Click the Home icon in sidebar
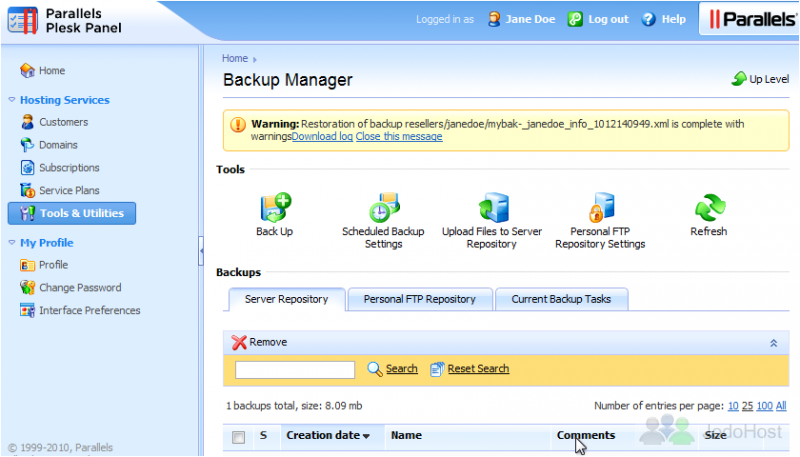Image resolution: width=800 pixels, height=457 pixels. [x=27, y=70]
